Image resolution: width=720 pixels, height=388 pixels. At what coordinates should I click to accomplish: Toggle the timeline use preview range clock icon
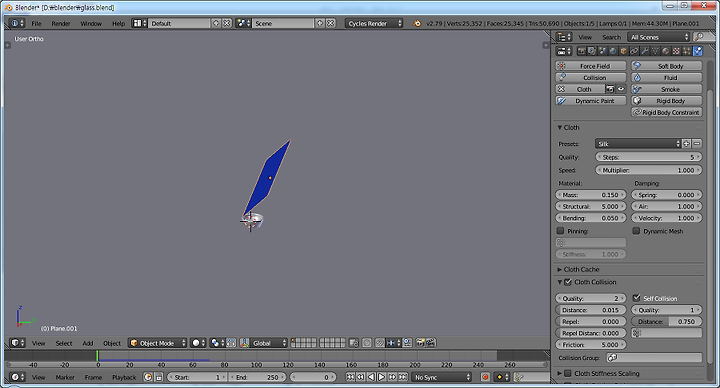pyautogui.click(x=148, y=377)
